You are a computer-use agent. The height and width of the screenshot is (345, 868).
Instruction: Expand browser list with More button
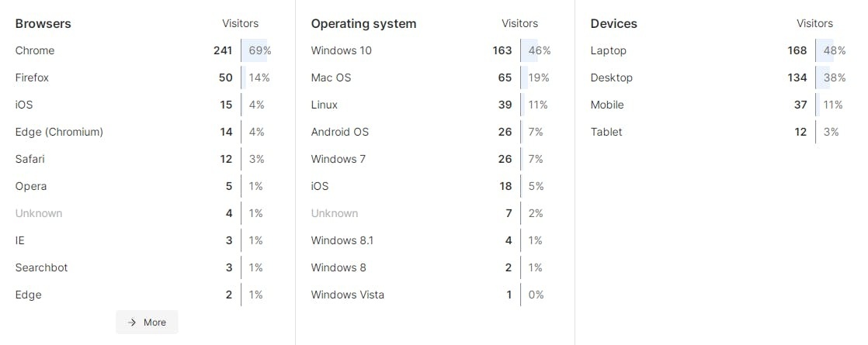pos(147,323)
